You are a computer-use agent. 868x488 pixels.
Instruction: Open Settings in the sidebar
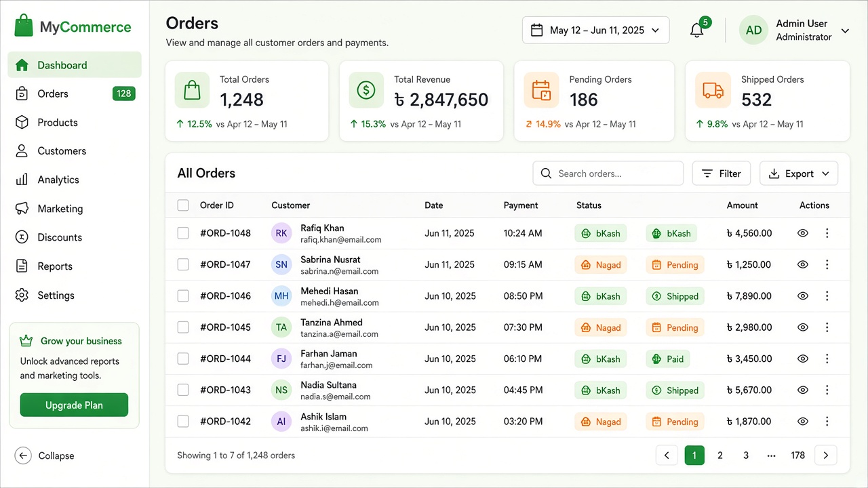[75, 296]
